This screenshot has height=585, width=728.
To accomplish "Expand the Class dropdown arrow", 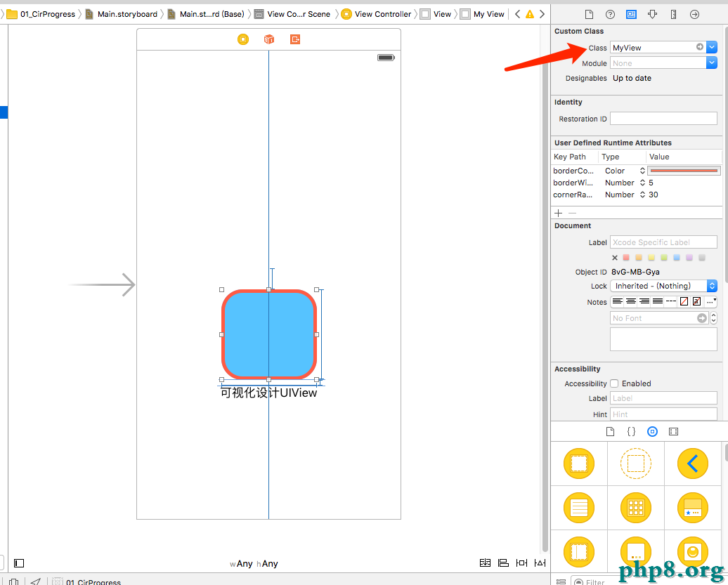I will pyautogui.click(x=712, y=48).
